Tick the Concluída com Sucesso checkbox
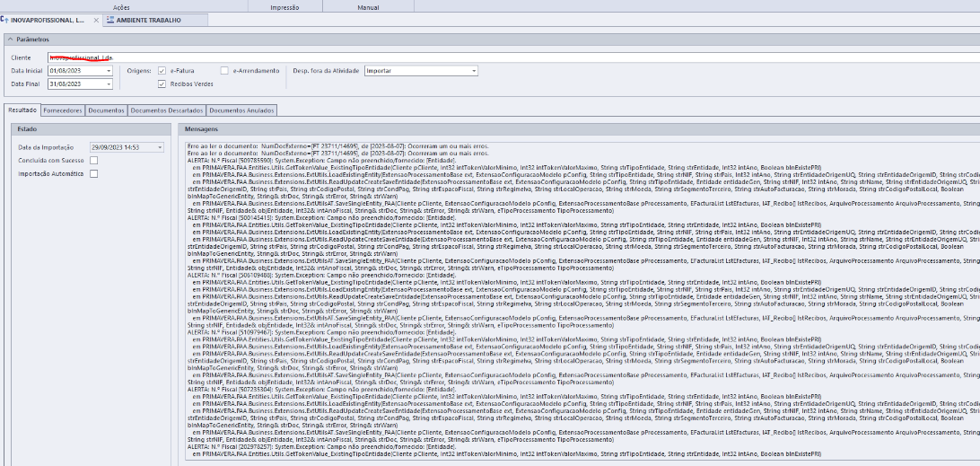 pyautogui.click(x=93, y=160)
